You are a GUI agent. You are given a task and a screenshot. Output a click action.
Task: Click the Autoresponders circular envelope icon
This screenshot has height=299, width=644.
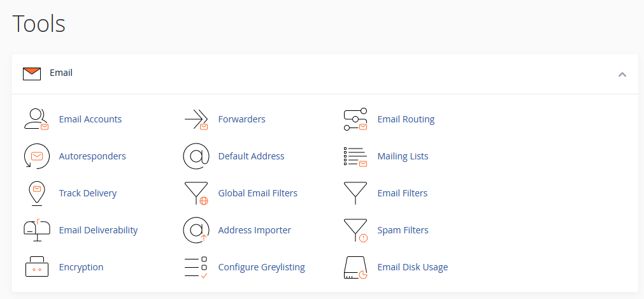tap(36, 156)
